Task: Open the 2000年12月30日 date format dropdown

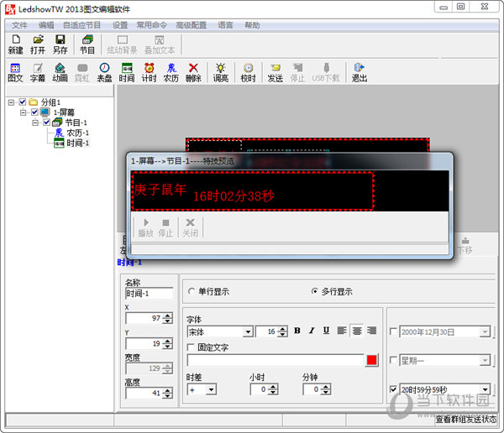Action: tap(485, 331)
